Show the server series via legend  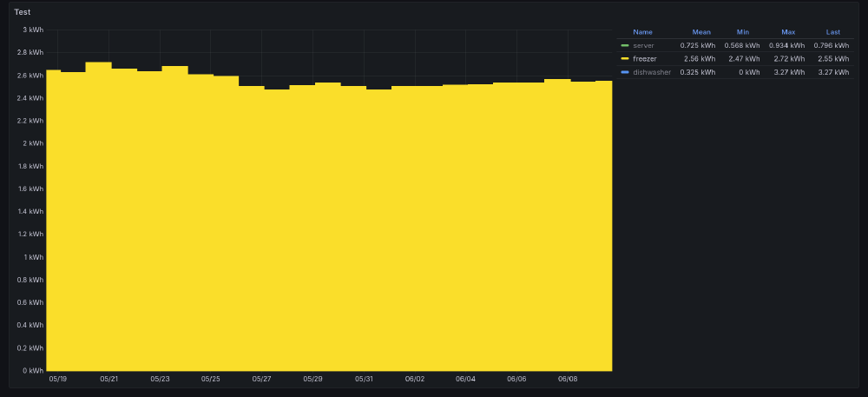[643, 45]
